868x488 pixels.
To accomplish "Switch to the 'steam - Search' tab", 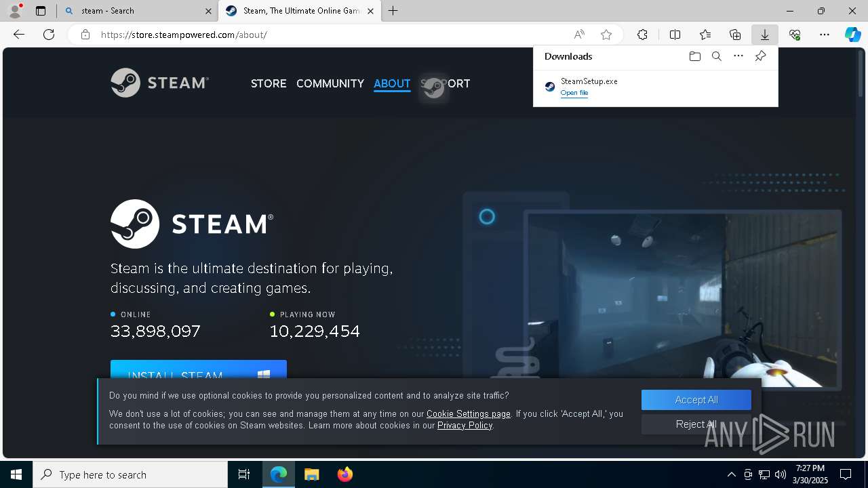I will coord(138,11).
